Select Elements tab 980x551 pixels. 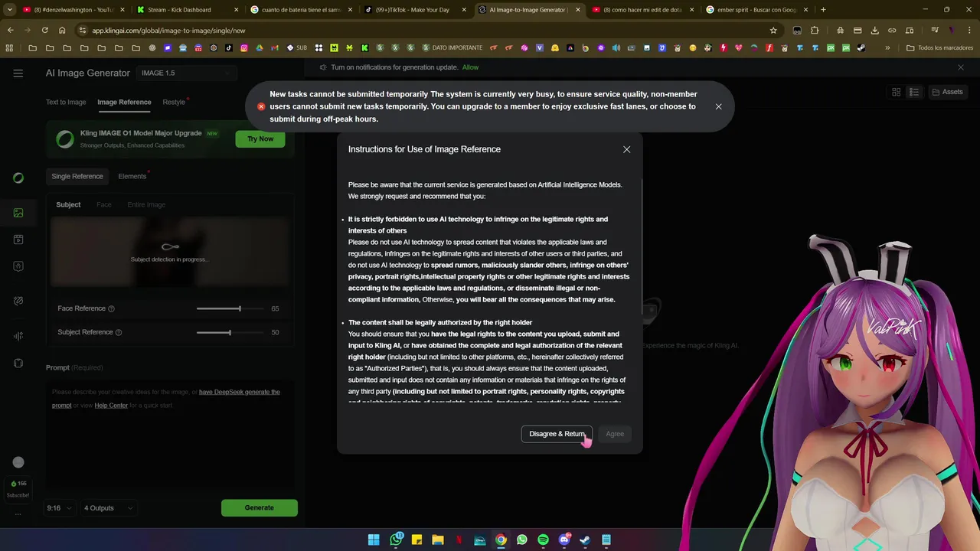[x=132, y=176]
